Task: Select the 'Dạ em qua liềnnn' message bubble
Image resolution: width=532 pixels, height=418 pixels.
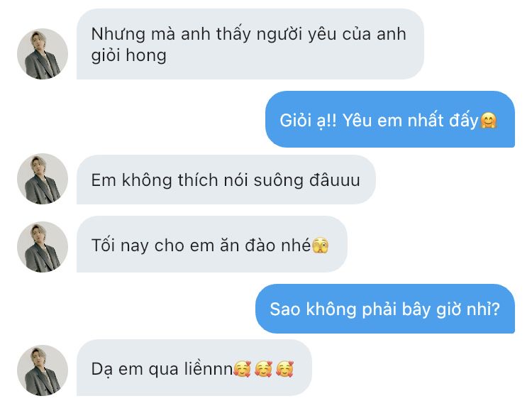Action: coord(194,368)
